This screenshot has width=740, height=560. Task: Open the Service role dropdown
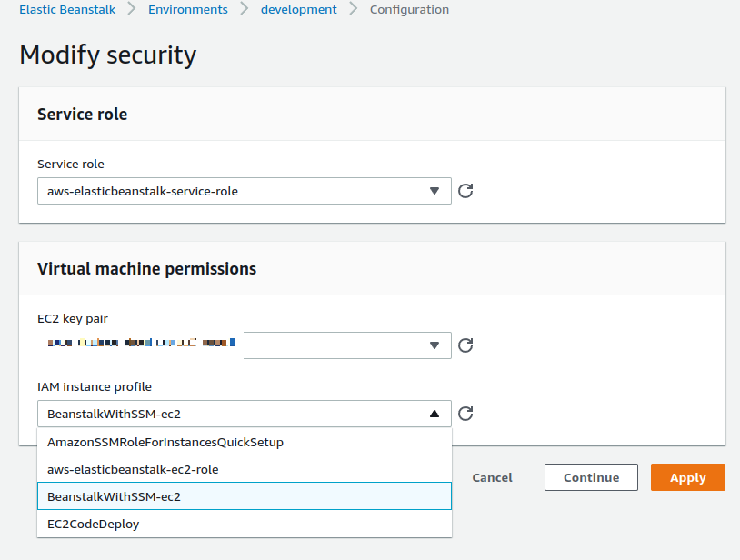244,191
